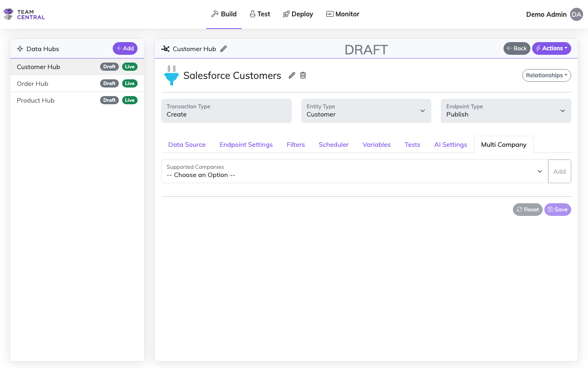Click the Back button
This screenshot has width=588, height=368.
click(x=517, y=48)
